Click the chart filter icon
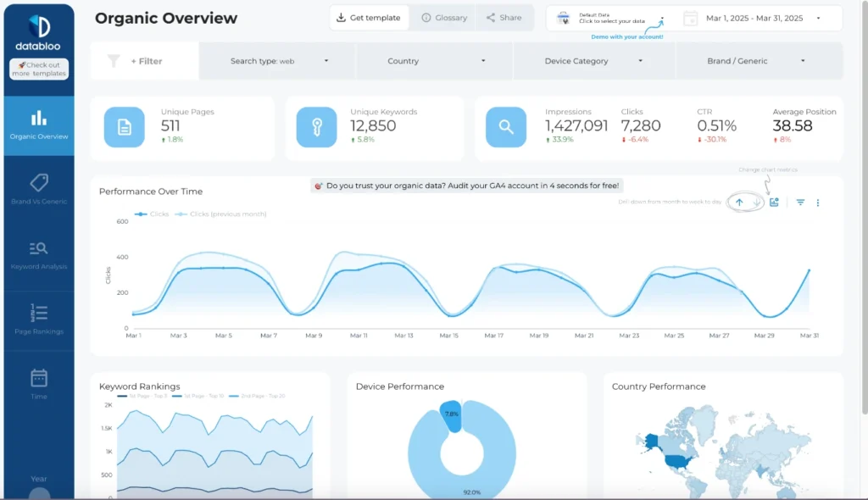868x500 pixels. pos(802,203)
